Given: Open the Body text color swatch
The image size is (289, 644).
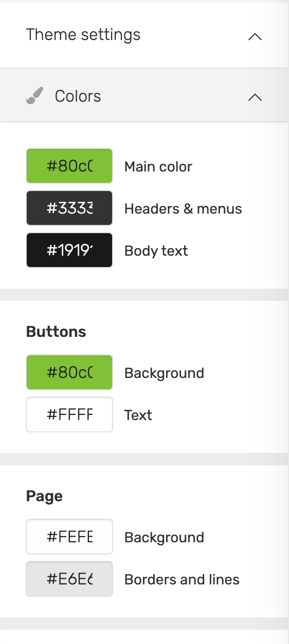Looking at the screenshot, I should click(x=69, y=251).
